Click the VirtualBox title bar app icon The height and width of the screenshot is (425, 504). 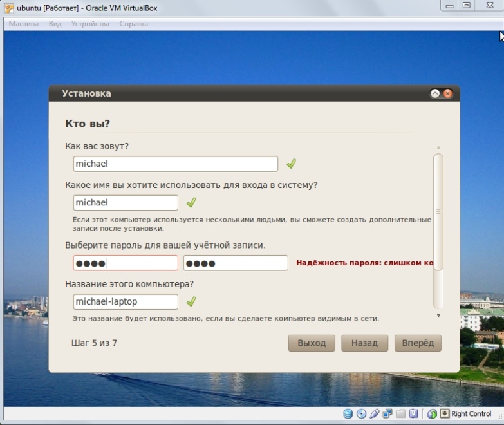click(8, 8)
